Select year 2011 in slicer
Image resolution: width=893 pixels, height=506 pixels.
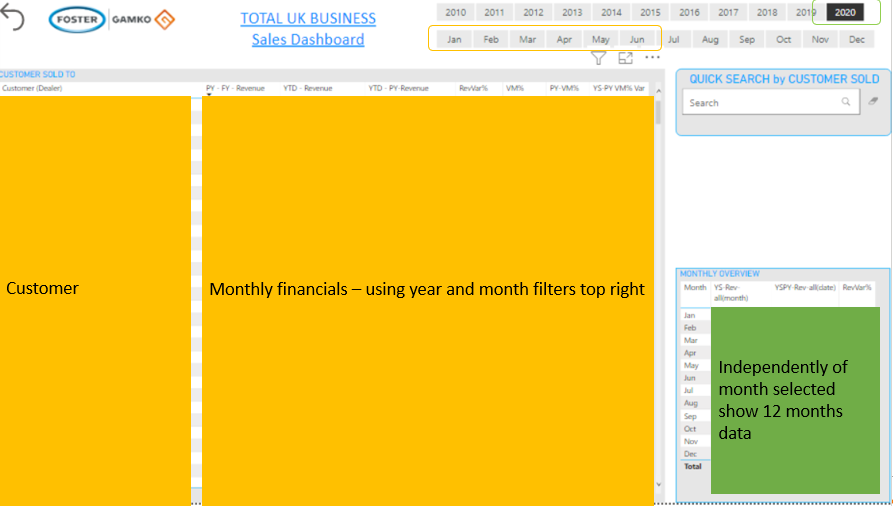[x=494, y=12]
